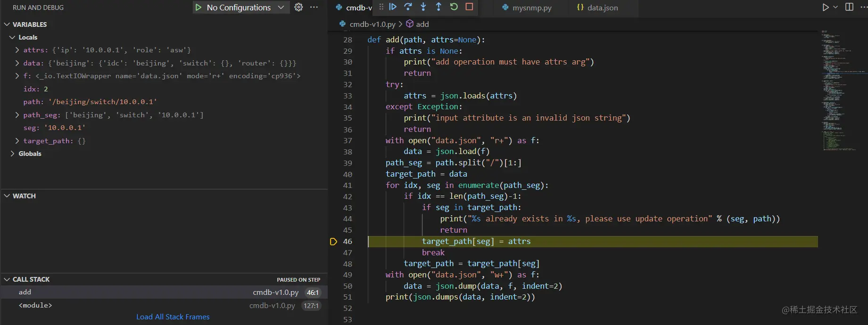Select idx: 2 variable row
This screenshot has height=325, width=868.
(x=164, y=89)
